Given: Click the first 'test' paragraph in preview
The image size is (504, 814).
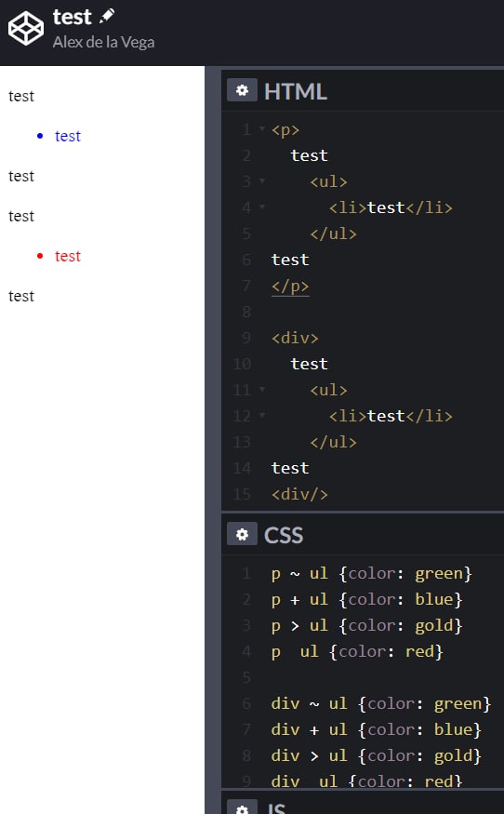Looking at the screenshot, I should click(21, 97).
